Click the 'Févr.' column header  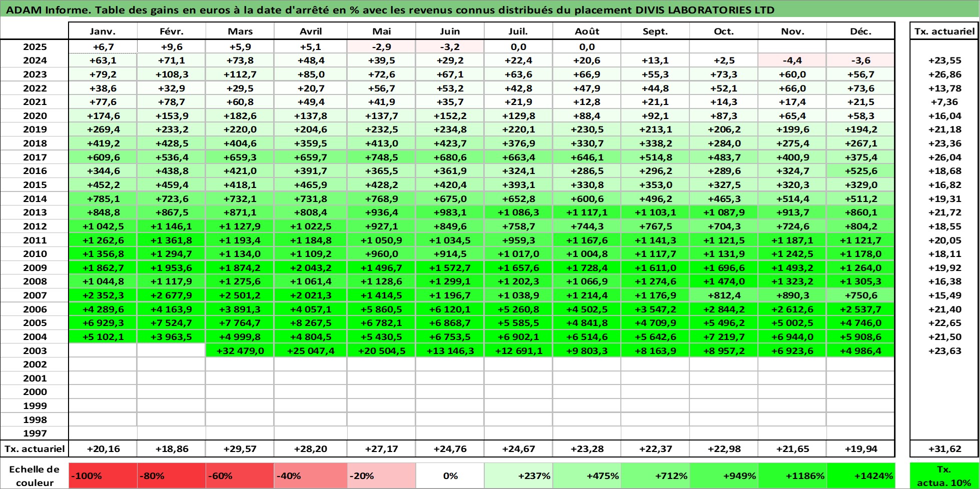171,31
